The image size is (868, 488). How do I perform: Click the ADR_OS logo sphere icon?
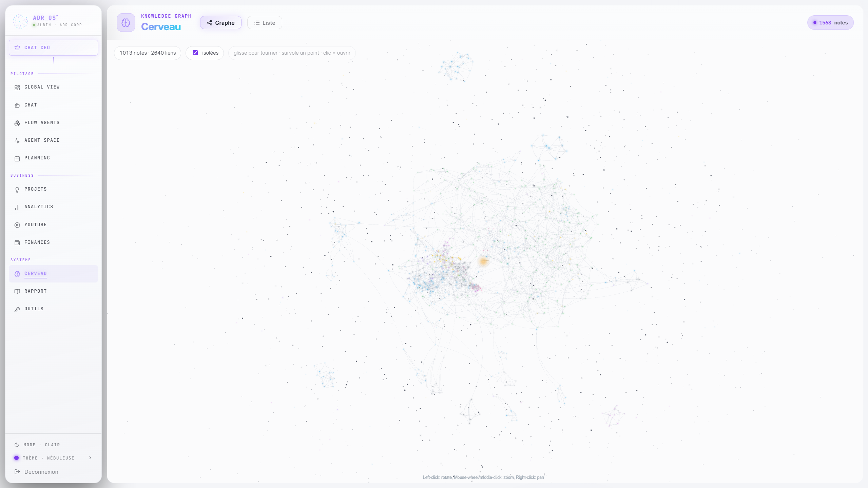[x=20, y=21]
